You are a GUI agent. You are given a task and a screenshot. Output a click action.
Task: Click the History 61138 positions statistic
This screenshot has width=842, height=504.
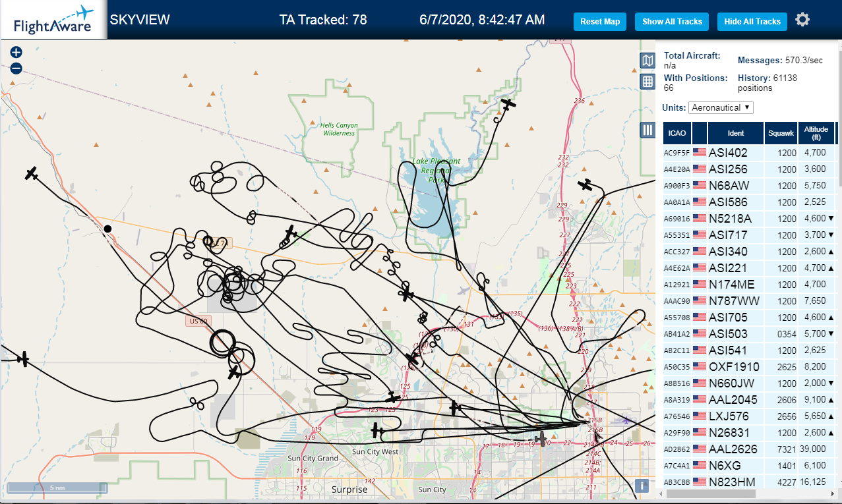tap(767, 83)
